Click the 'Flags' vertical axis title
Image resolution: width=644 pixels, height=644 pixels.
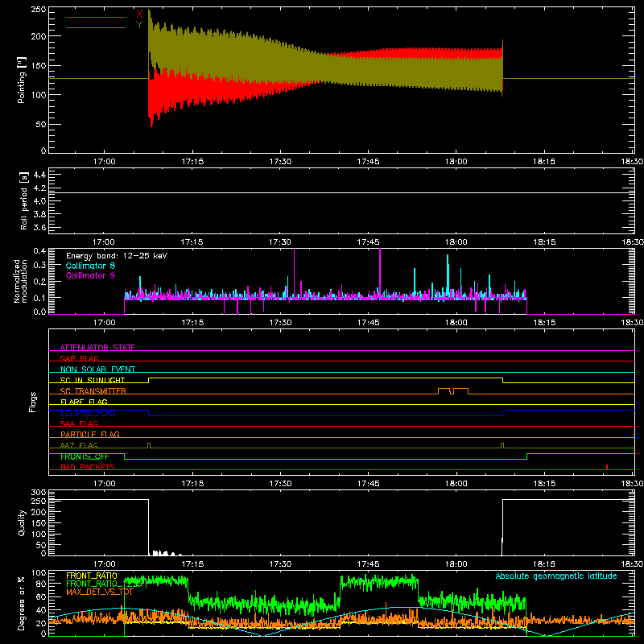click(x=32, y=402)
